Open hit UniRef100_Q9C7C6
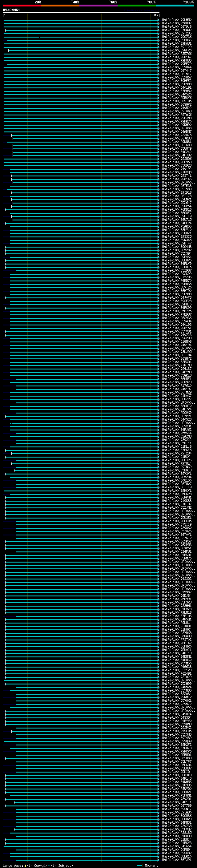 click(x=177, y=37)
